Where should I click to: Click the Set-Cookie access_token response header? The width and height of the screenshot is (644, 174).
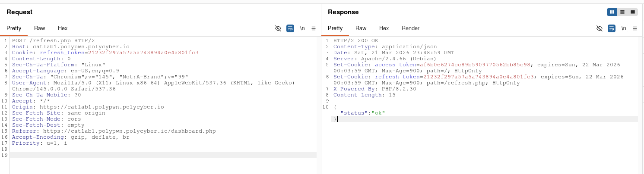tap(476, 68)
